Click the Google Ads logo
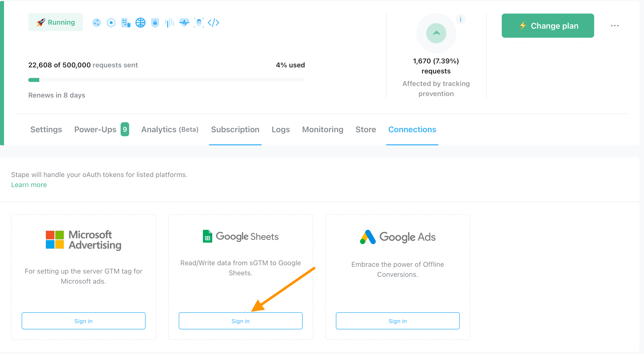The width and height of the screenshot is (644, 354). click(398, 237)
